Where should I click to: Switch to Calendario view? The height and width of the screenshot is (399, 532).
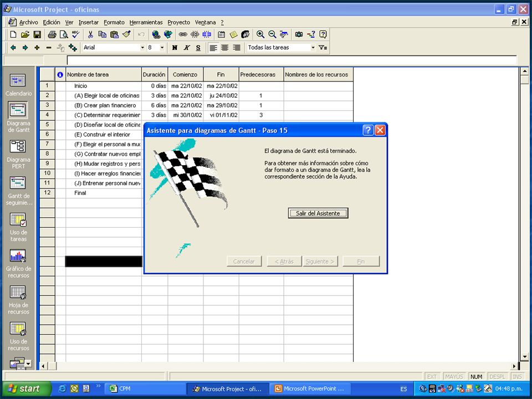pyautogui.click(x=18, y=85)
